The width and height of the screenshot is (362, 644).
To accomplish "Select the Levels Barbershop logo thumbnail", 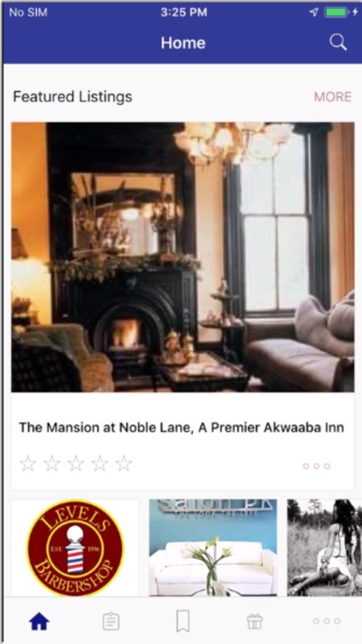I will (75, 548).
